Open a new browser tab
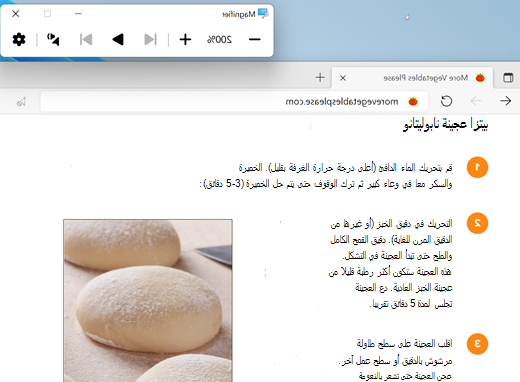Image resolution: width=520 pixels, height=382 pixels. point(320,77)
